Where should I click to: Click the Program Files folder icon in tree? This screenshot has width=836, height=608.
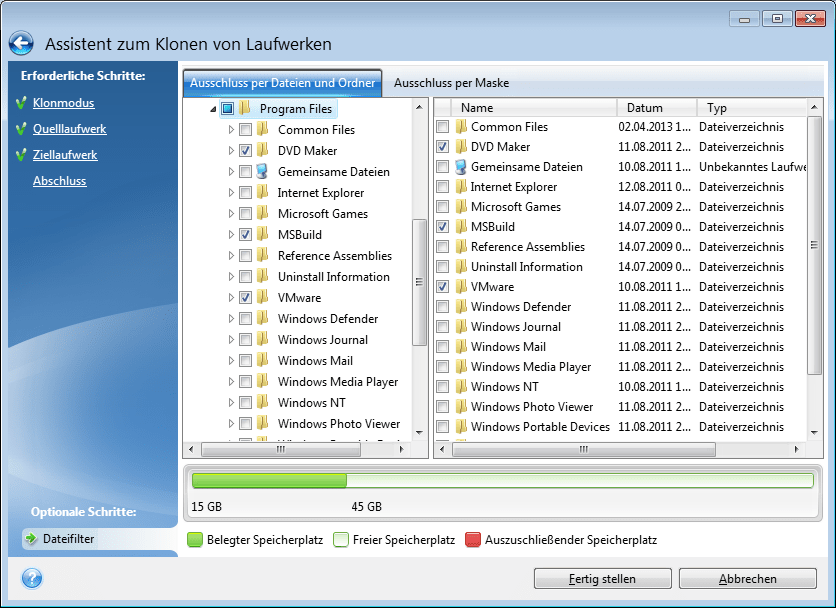[245, 108]
